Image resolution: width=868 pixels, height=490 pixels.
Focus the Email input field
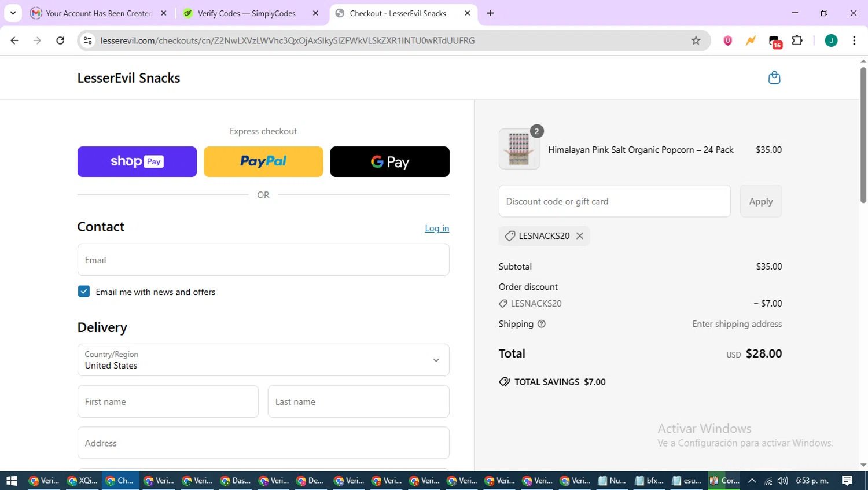[263, 260]
